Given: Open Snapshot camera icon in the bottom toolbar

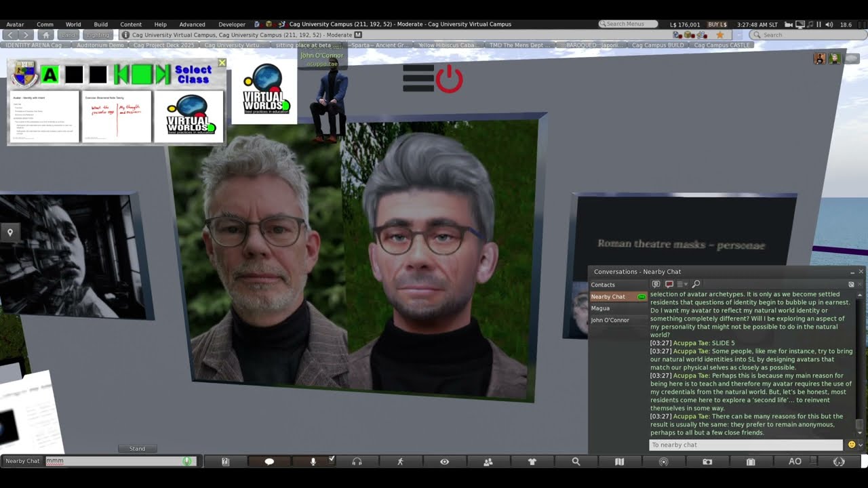Looking at the screenshot, I should [707, 462].
